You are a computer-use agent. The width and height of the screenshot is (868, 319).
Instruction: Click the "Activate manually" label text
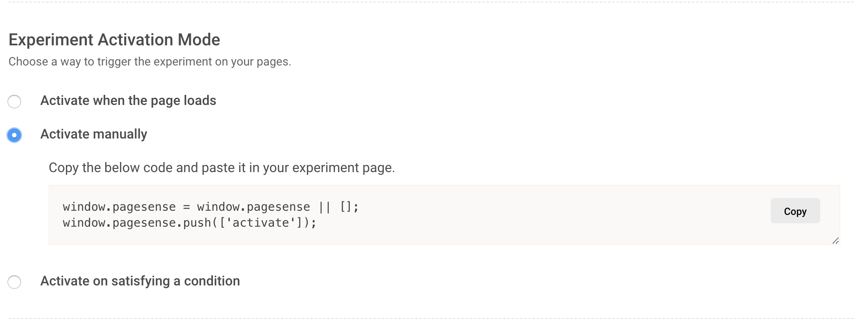pyautogui.click(x=94, y=134)
